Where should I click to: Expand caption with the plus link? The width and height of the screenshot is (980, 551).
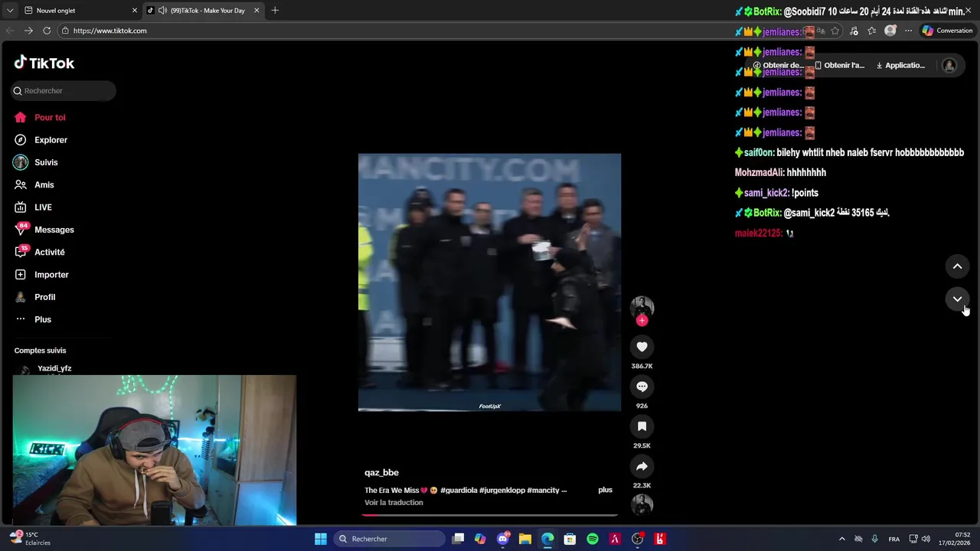pyautogui.click(x=605, y=490)
